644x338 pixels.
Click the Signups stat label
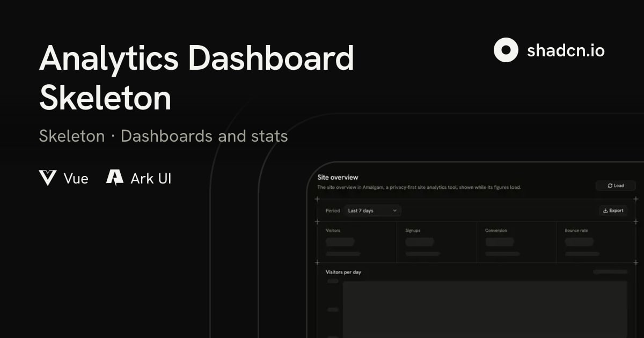click(413, 231)
